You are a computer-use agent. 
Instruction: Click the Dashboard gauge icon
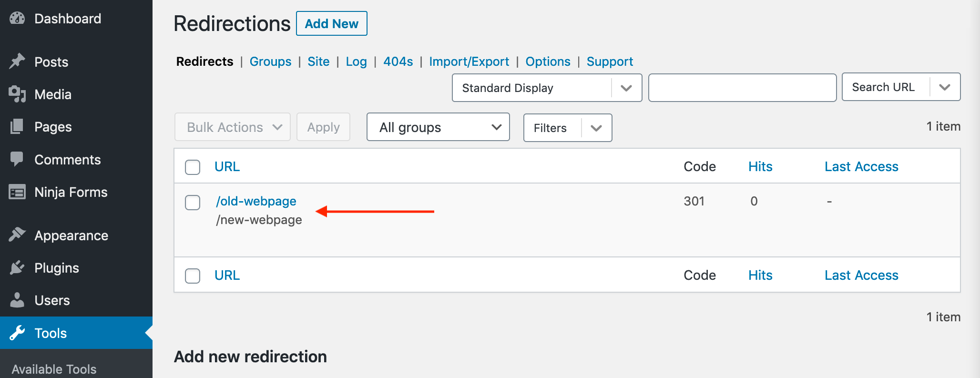point(17,19)
